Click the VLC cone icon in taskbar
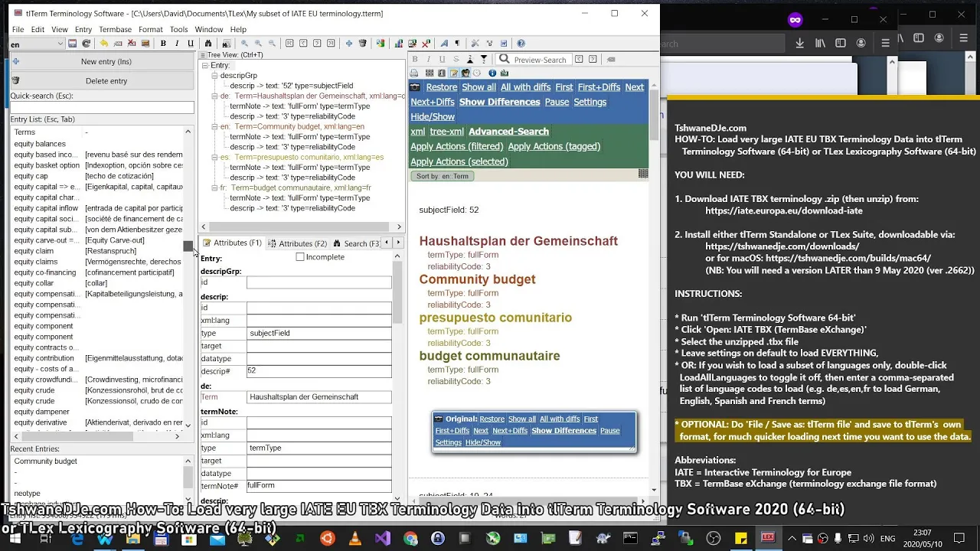Viewport: 980px width, 551px height. pyautogui.click(x=355, y=539)
